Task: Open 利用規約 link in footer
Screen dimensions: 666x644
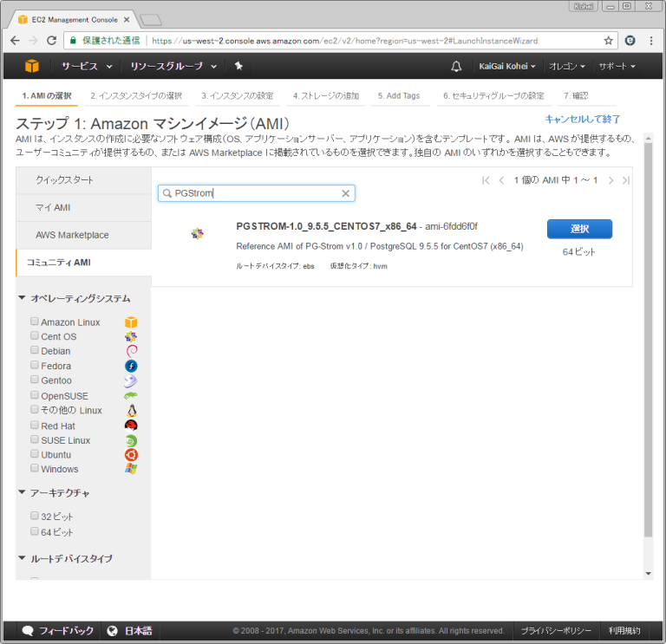Action: coord(624,631)
